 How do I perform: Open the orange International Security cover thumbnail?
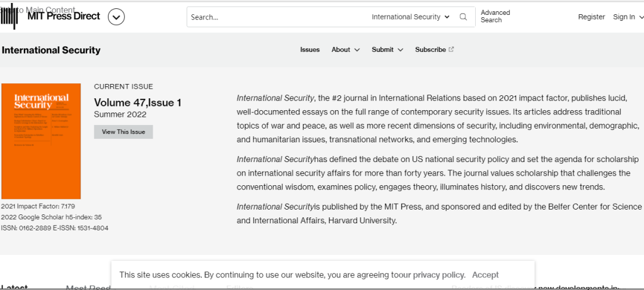41,141
